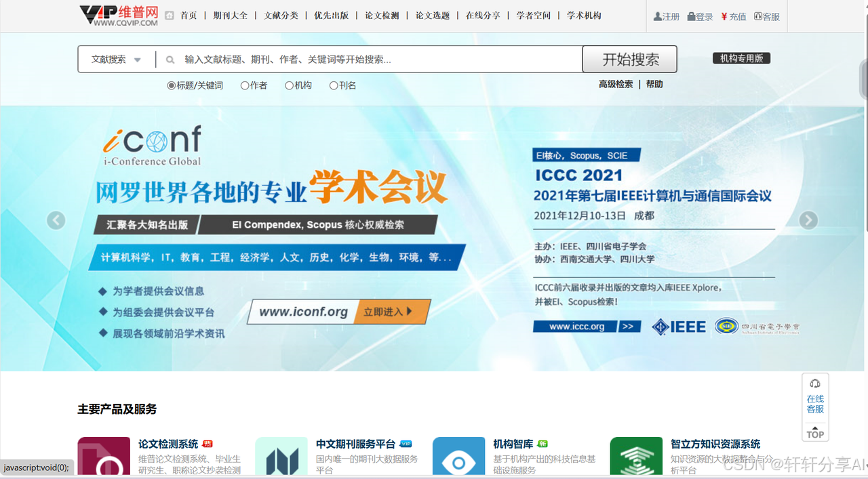Click the 注册 register link
The height and width of the screenshot is (479, 868).
666,16
